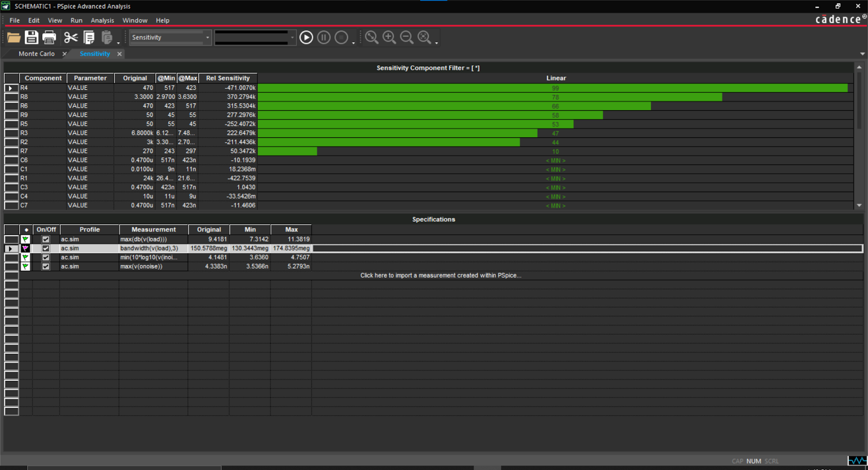Zoom out with the minus magnifier

pos(406,37)
